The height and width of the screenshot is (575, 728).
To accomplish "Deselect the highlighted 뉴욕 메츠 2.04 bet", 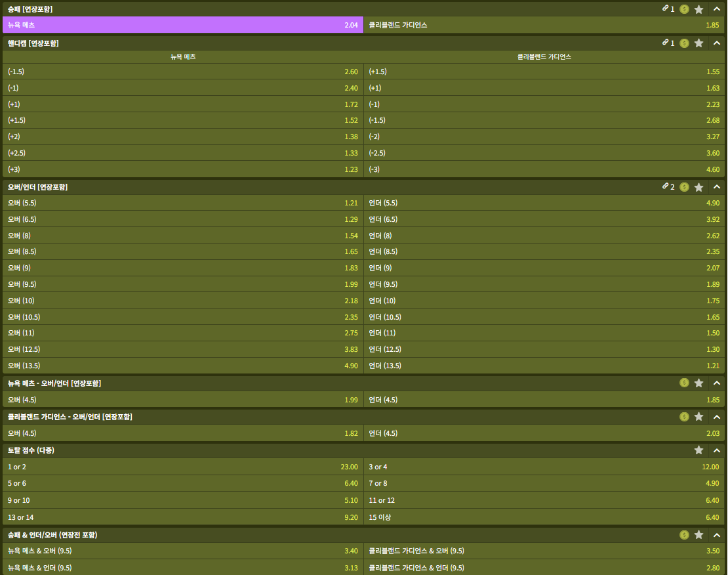I will (183, 25).
